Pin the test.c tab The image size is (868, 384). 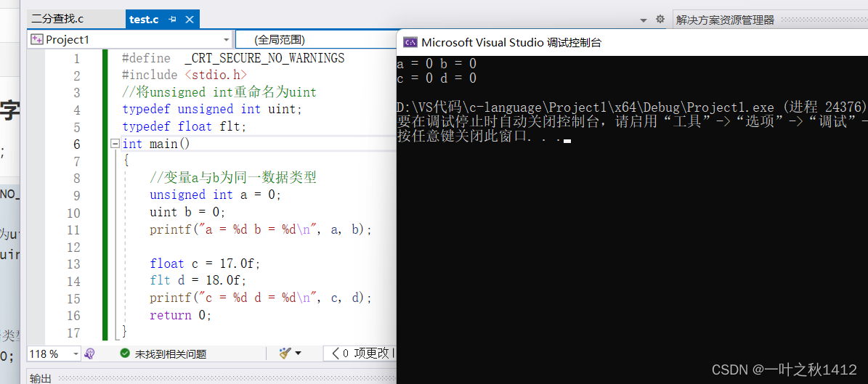[173, 20]
